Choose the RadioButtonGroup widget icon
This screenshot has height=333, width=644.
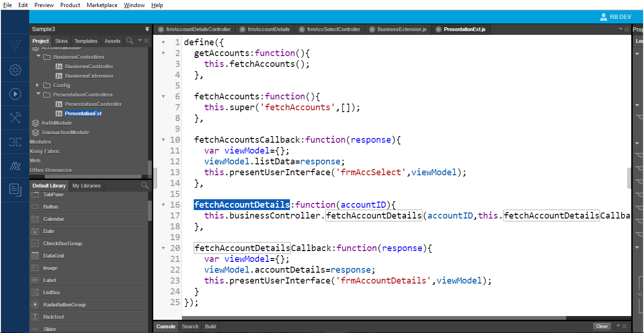pos(35,305)
